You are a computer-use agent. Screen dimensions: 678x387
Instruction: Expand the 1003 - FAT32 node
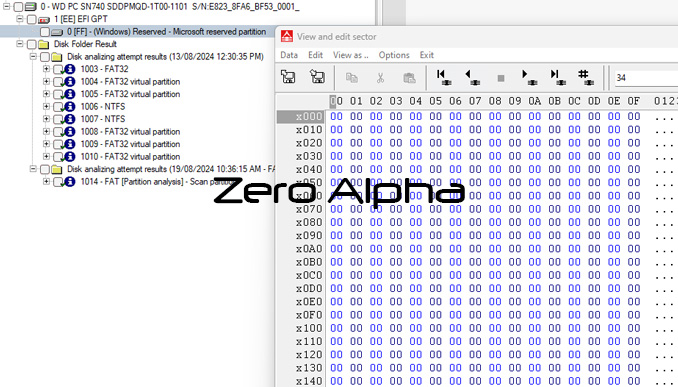tap(46, 69)
